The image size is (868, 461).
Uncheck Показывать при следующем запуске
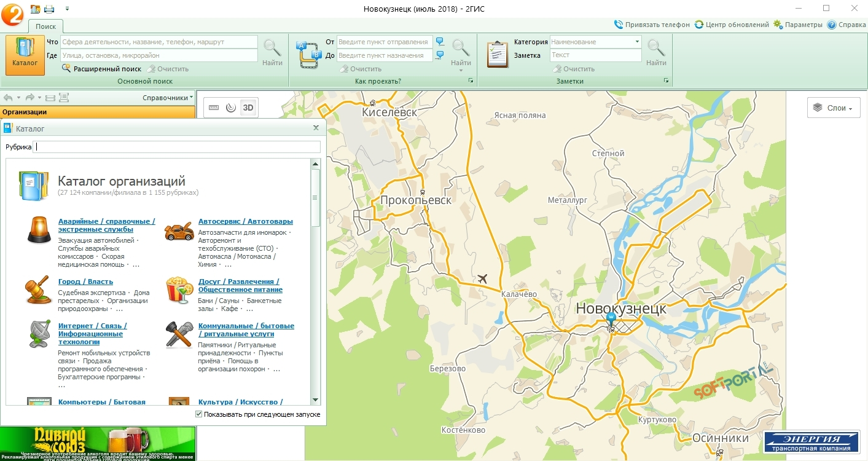(x=198, y=414)
